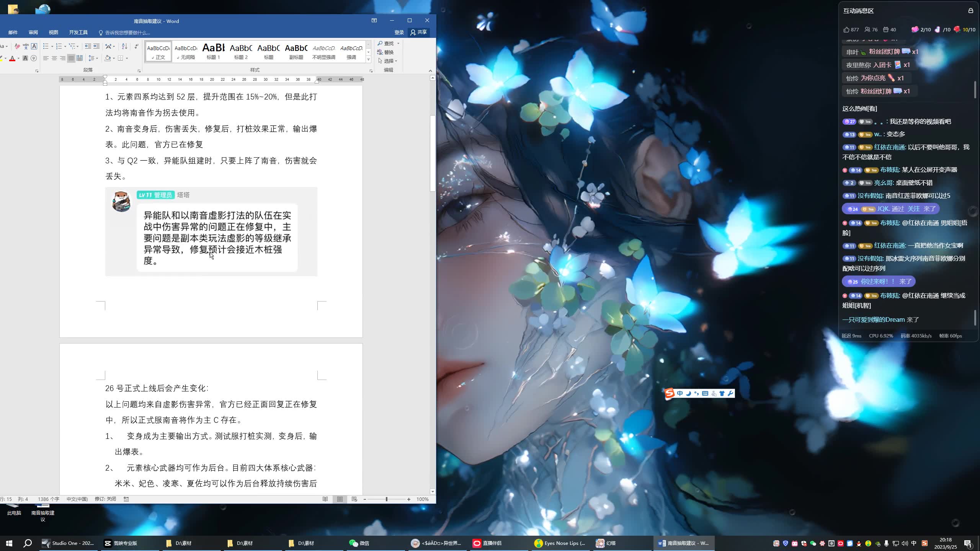Collapse the Word ribbon

tap(430, 71)
